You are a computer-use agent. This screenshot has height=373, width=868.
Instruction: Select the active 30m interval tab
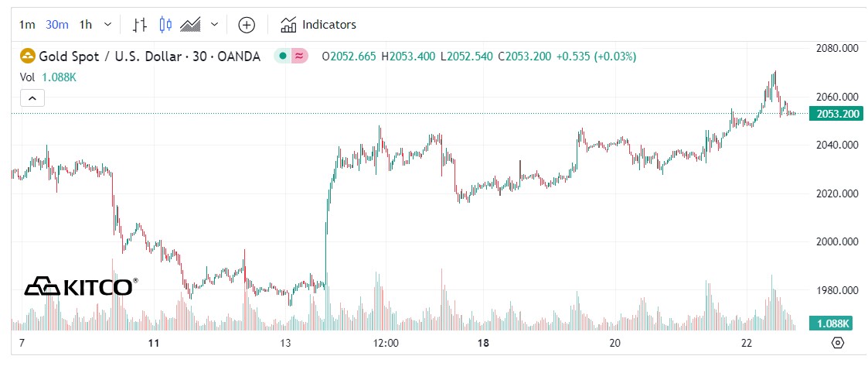tap(56, 25)
